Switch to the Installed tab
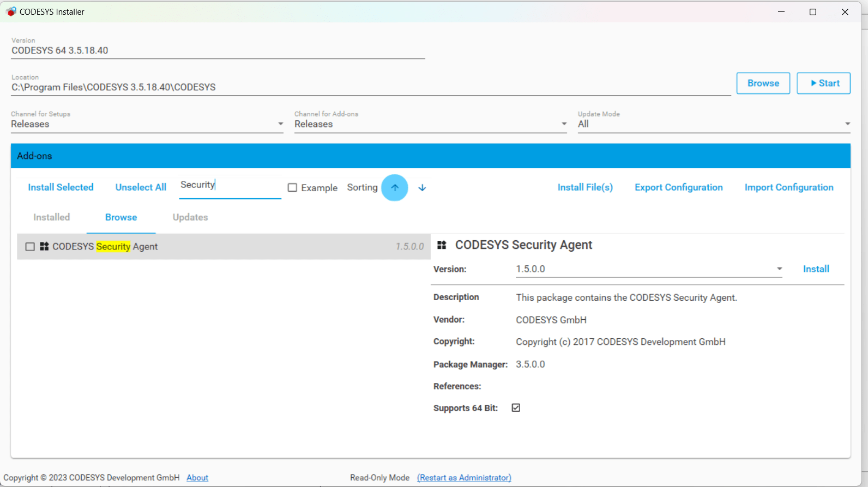 click(52, 217)
